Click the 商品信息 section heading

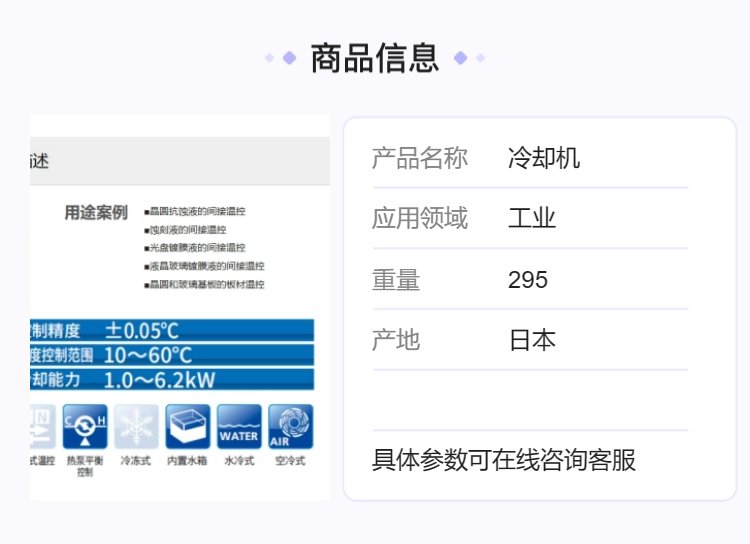click(x=374, y=58)
